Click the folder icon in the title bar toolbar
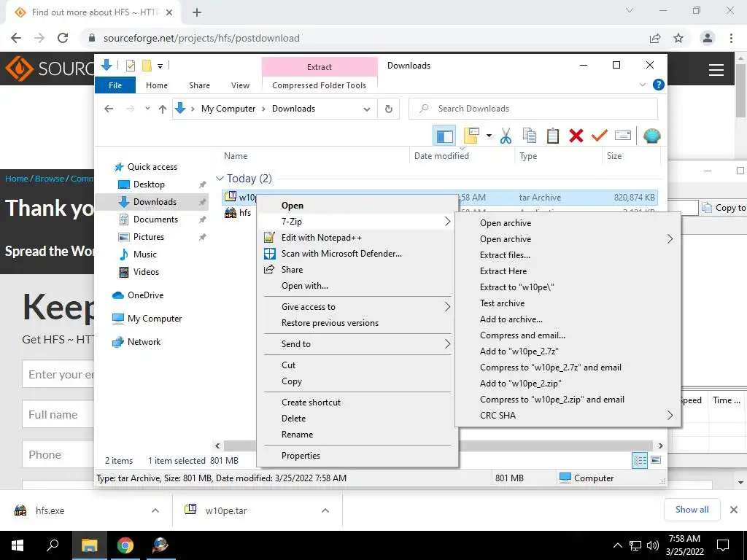Viewport: 747px width, 560px height. [x=147, y=66]
